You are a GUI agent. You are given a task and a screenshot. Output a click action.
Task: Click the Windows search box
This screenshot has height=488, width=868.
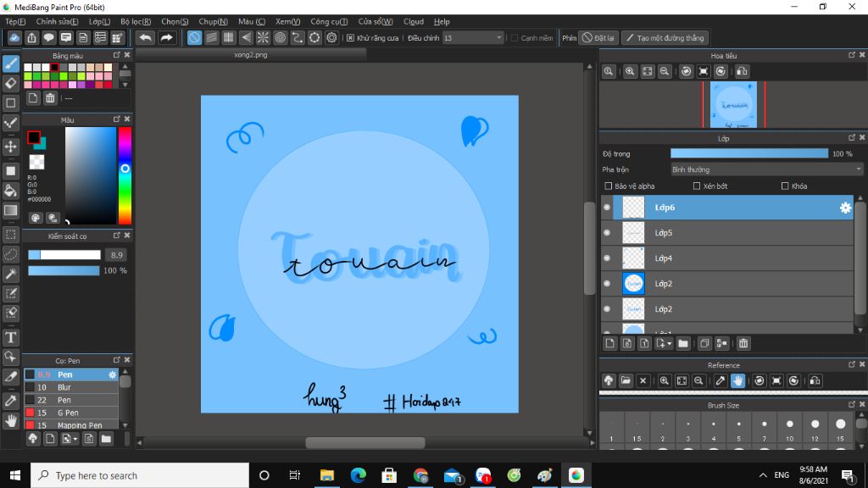tap(140, 475)
